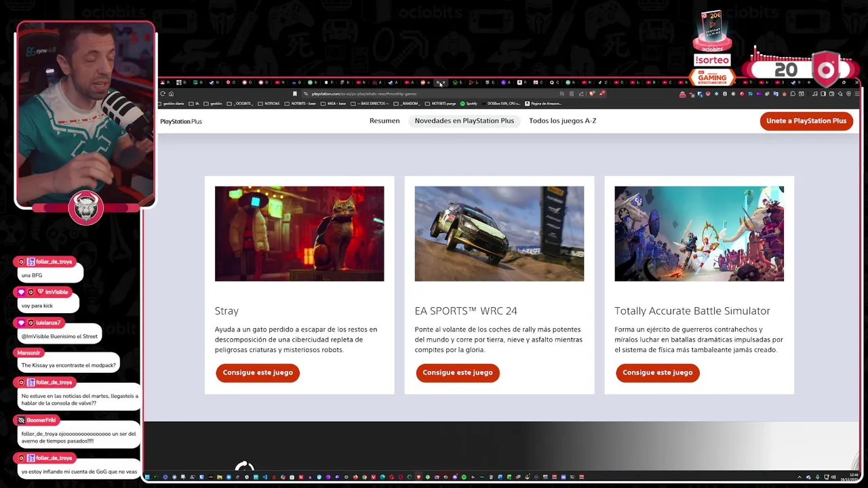Image resolution: width=868 pixels, height=488 pixels.
Task: Open Totally Accurate Battle Simulator cover image
Action: 699,234
